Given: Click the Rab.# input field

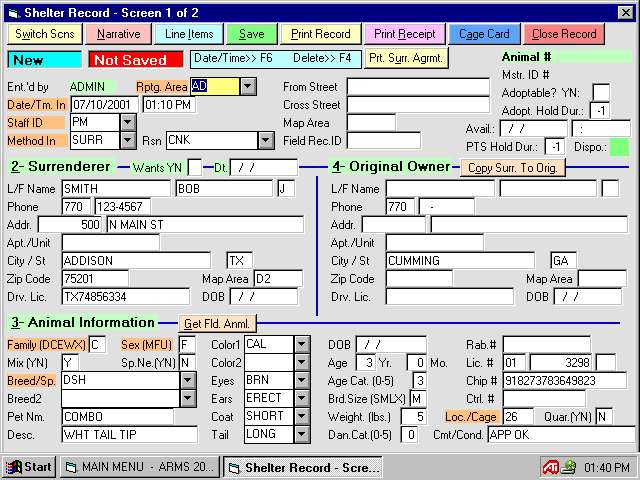Looking at the screenshot, I should 547,344.
